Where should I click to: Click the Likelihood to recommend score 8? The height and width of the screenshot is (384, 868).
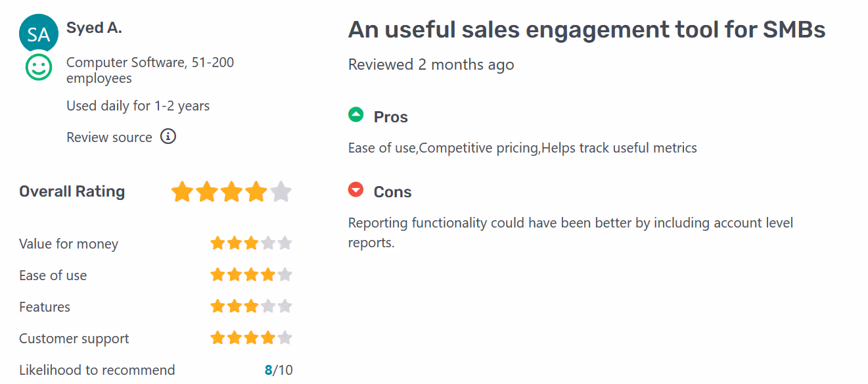point(269,370)
